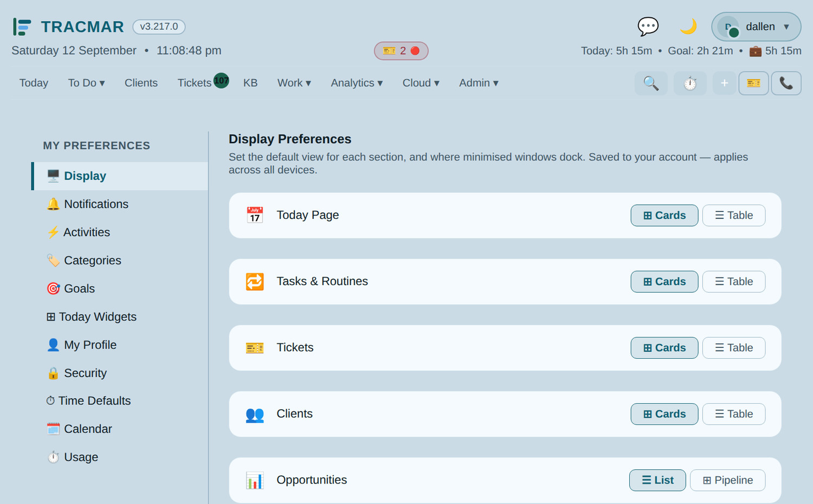Open the phone call icon

click(x=786, y=83)
